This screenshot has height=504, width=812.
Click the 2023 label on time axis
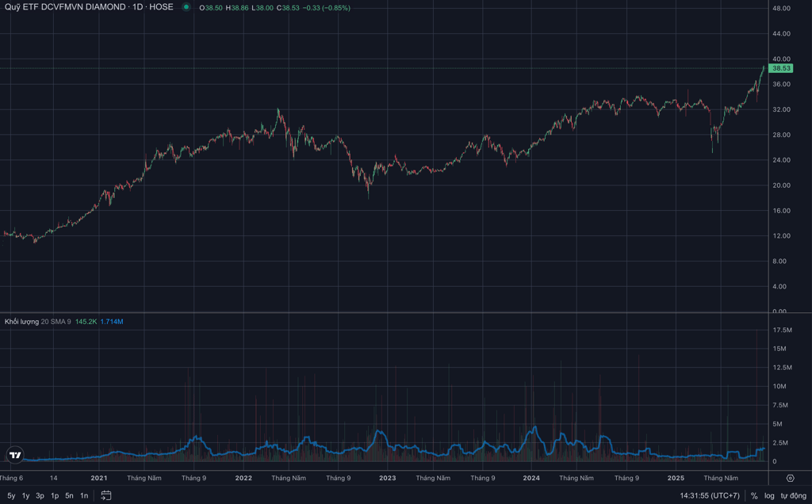pyautogui.click(x=387, y=478)
